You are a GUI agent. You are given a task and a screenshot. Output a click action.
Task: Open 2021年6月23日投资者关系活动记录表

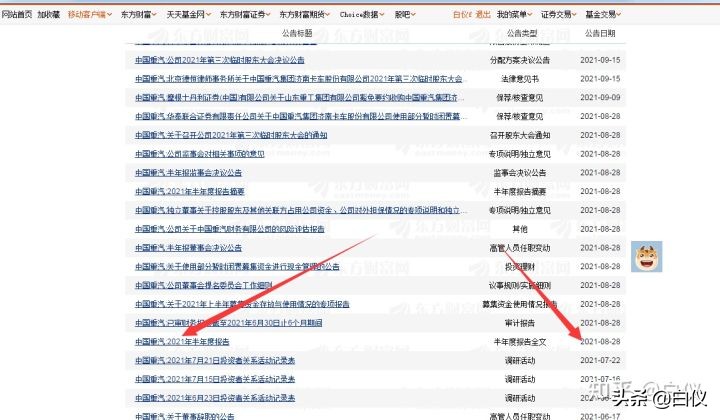[x=215, y=398]
